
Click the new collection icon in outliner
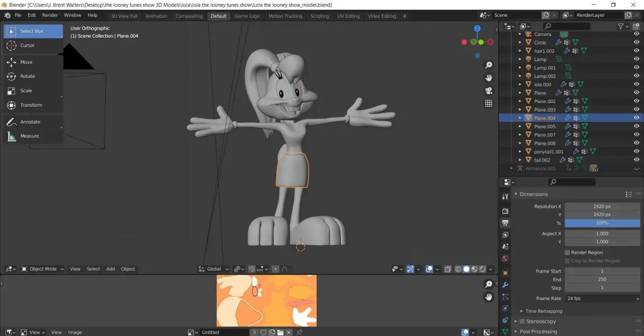[636, 26]
